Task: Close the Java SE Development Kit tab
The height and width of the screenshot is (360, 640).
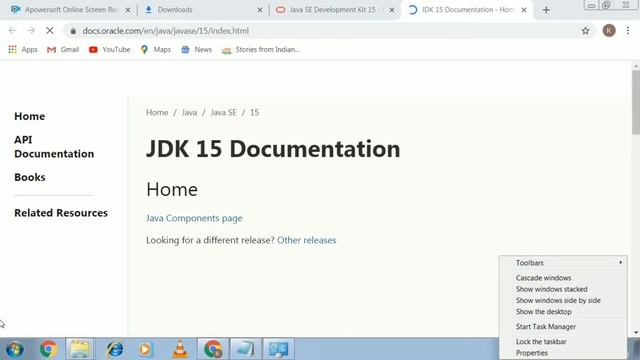Action: click(392, 10)
